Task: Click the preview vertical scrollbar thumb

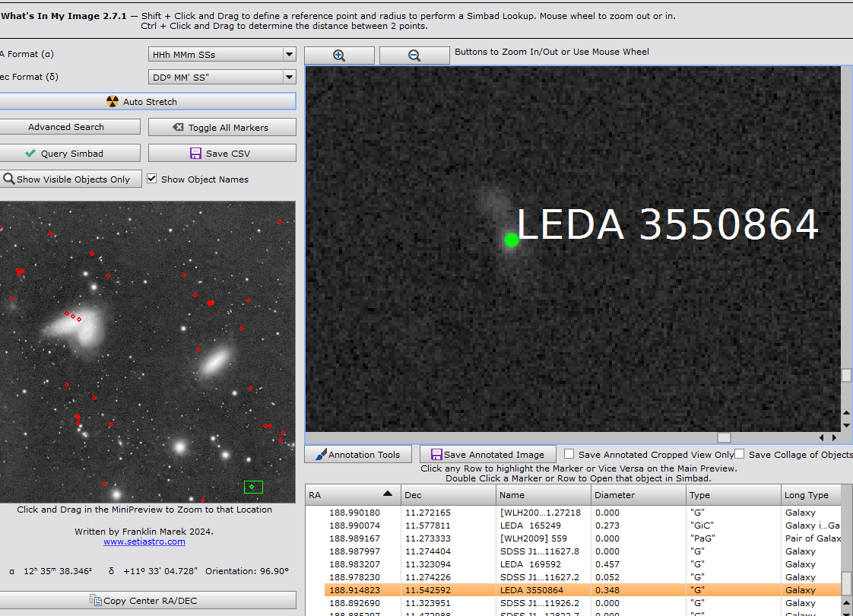Action: [846, 376]
